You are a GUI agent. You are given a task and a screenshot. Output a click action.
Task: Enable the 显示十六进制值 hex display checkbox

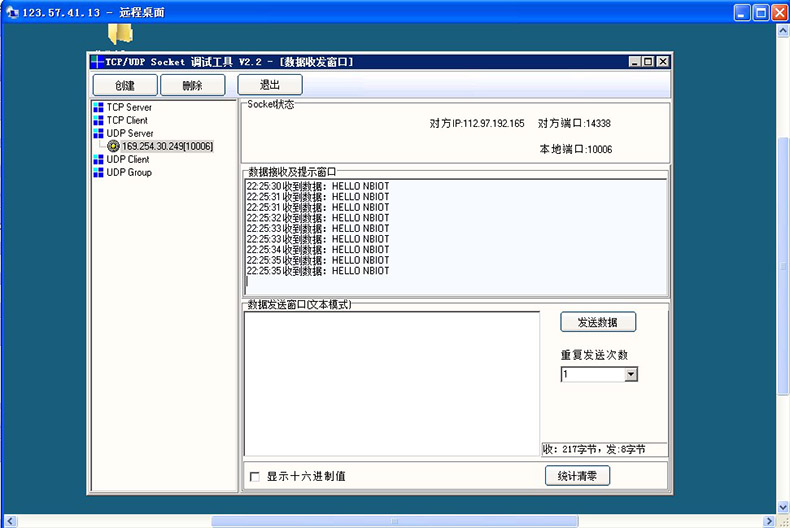255,476
